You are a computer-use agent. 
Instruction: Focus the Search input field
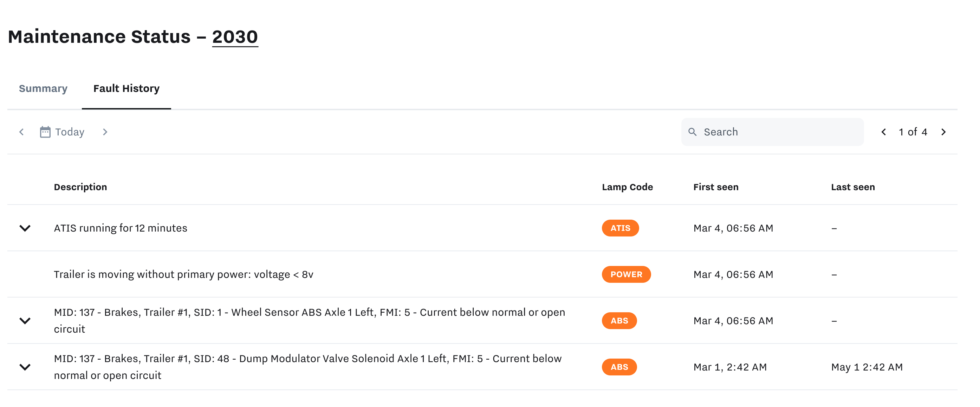click(772, 132)
